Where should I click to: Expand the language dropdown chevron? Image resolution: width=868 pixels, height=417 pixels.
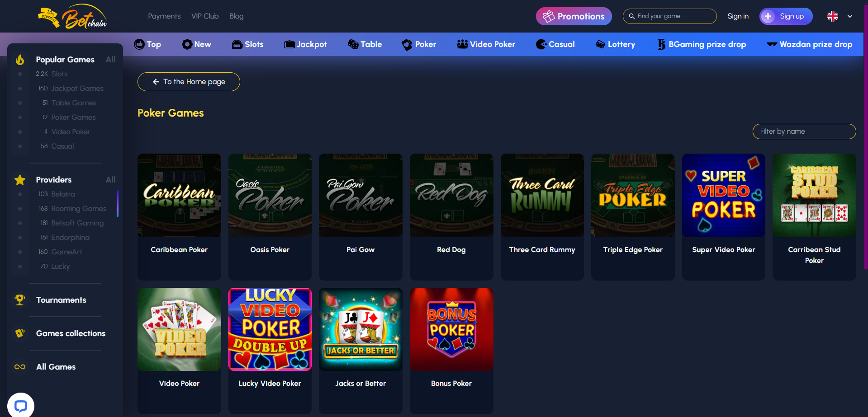(x=850, y=16)
